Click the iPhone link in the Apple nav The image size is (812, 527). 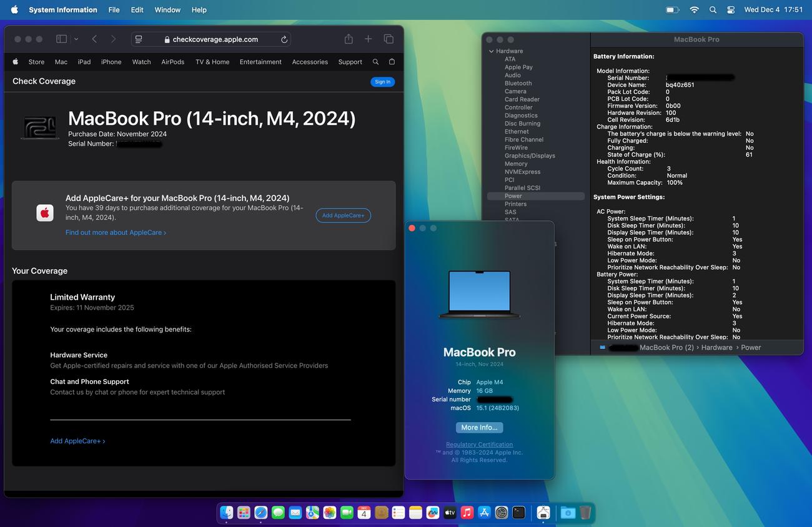[111, 62]
